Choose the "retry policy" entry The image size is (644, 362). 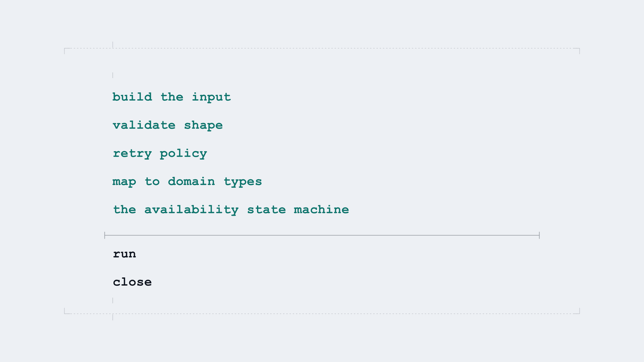(x=160, y=153)
